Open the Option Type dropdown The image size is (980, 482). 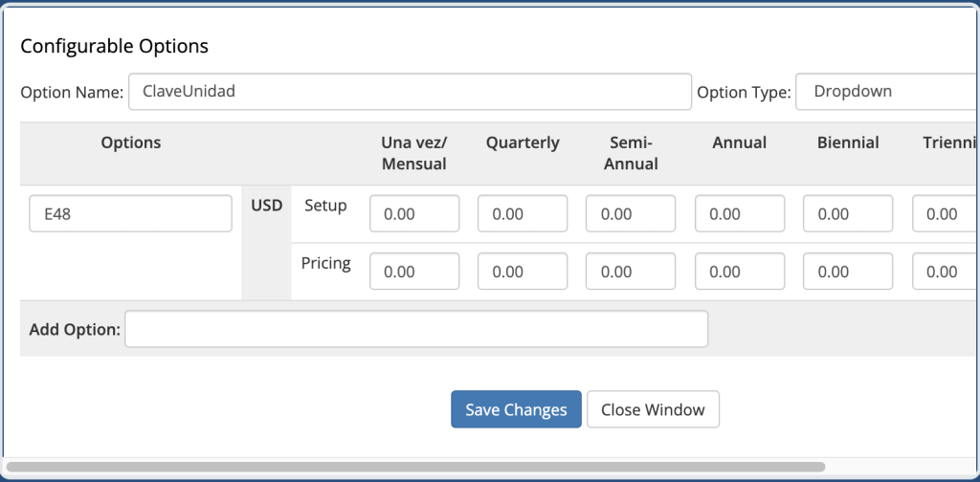click(x=887, y=92)
